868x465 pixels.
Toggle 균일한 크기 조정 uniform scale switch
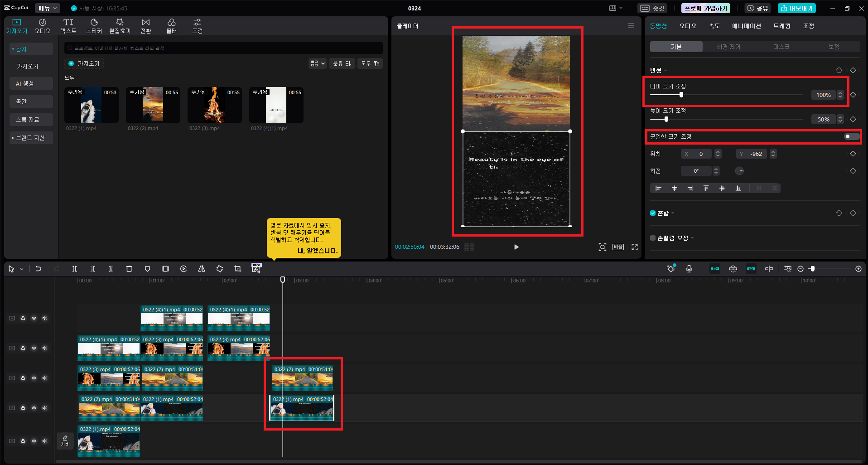click(x=851, y=136)
